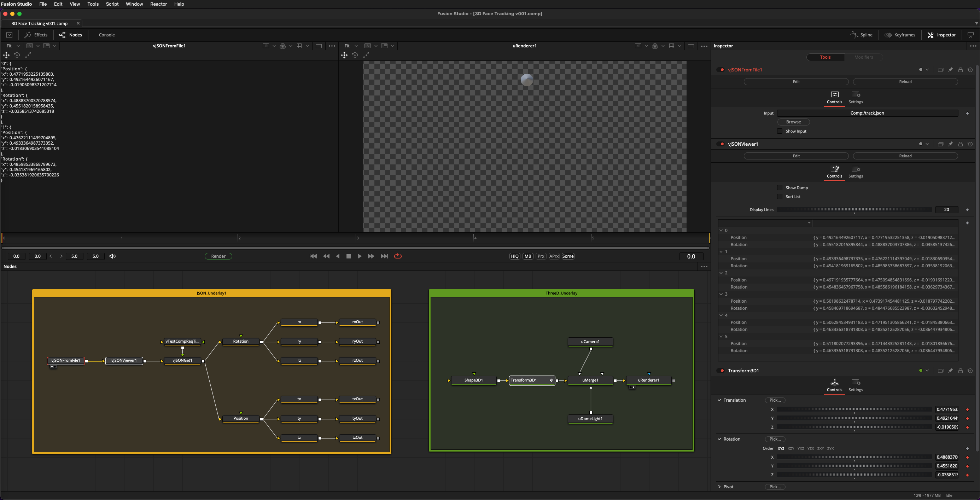Click the Spline view icon in toolbar
Viewport: 980px width, 500px height.
point(855,34)
